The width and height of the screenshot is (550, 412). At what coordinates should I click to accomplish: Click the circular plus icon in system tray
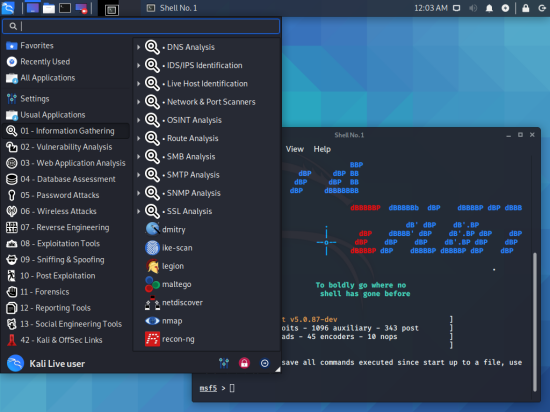[x=505, y=8]
